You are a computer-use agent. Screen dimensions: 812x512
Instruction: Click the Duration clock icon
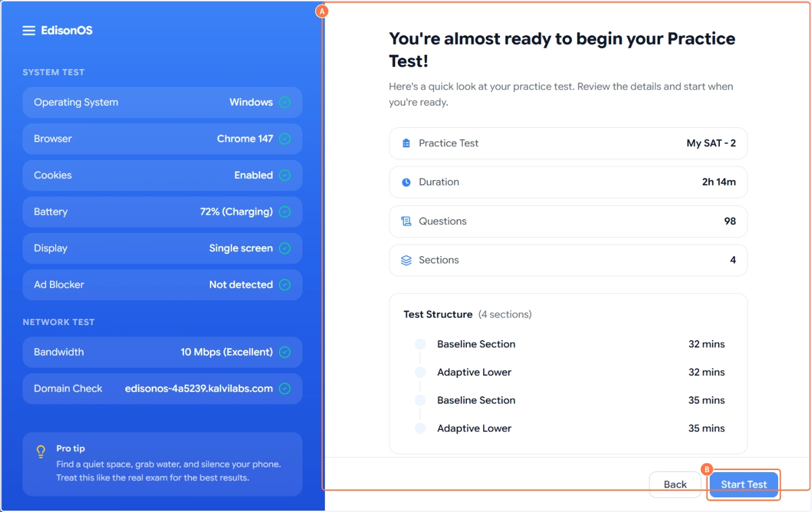(406, 182)
